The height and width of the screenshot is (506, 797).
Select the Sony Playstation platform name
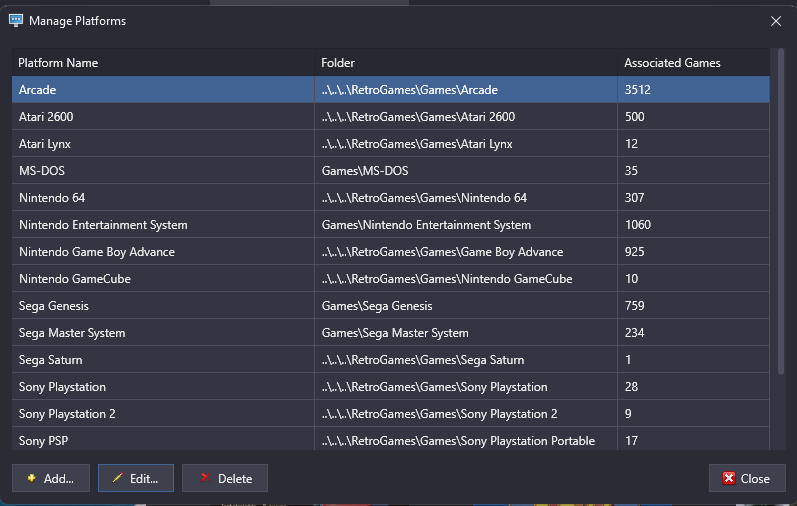pos(62,386)
